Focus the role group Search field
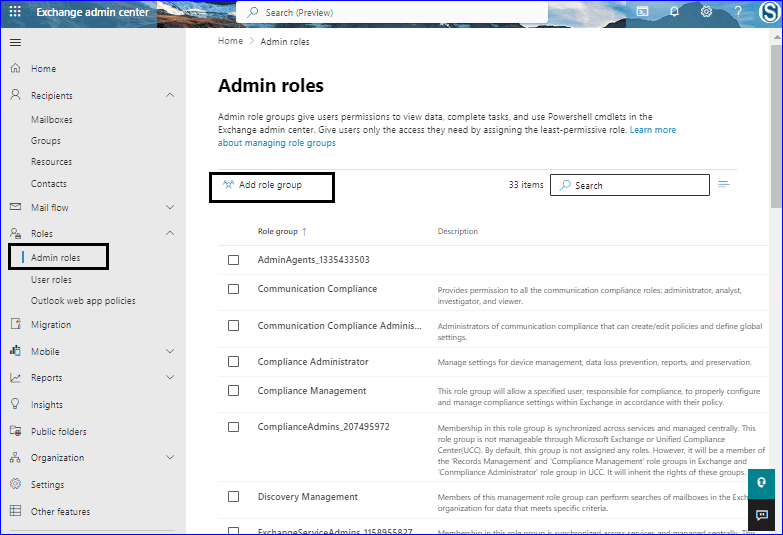 [630, 185]
